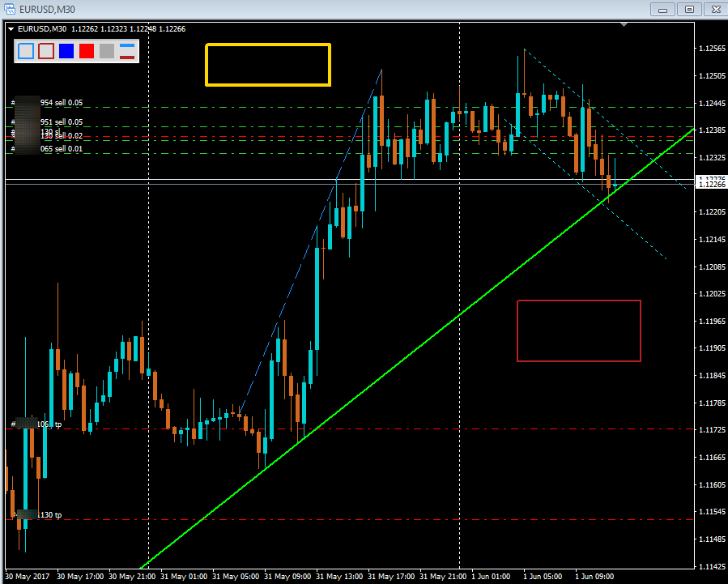Pick the solid blue square button

pos(66,51)
